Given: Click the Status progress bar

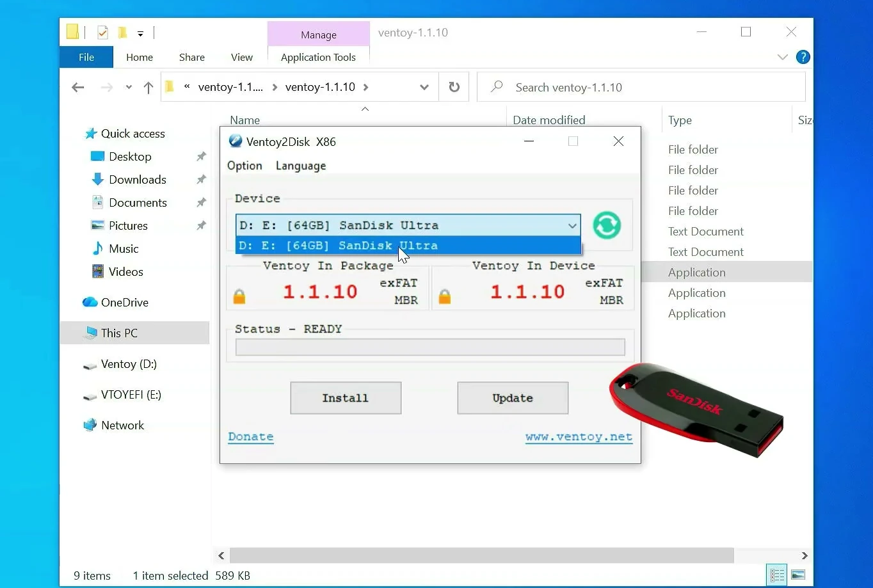Looking at the screenshot, I should 430,347.
